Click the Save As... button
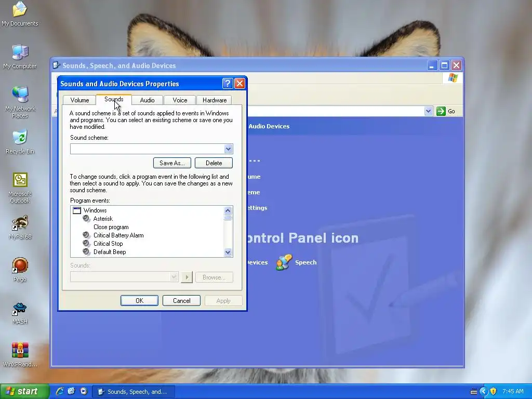Image resolution: width=532 pixels, height=399 pixels. (x=172, y=163)
